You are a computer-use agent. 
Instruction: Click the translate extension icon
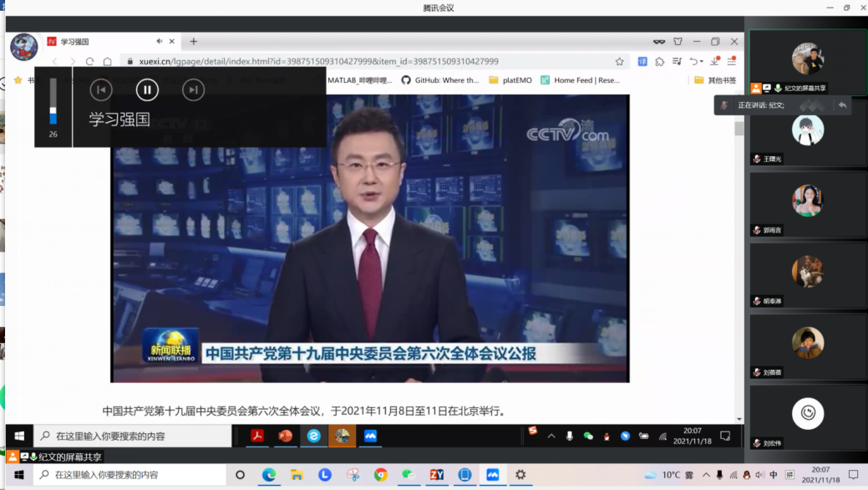point(642,61)
